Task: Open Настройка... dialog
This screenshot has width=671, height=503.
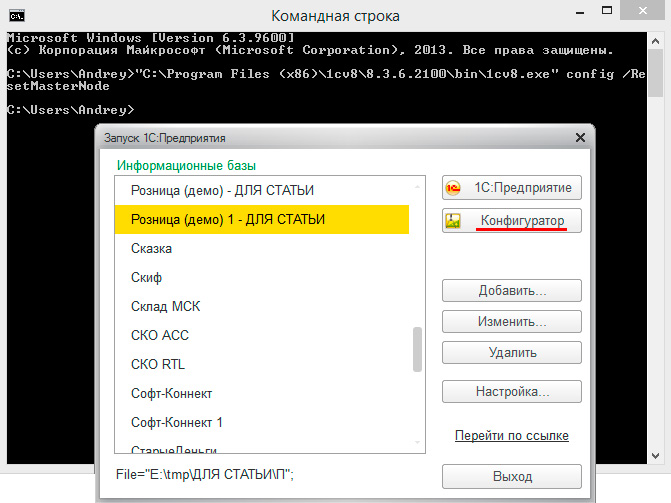Action: (x=511, y=391)
